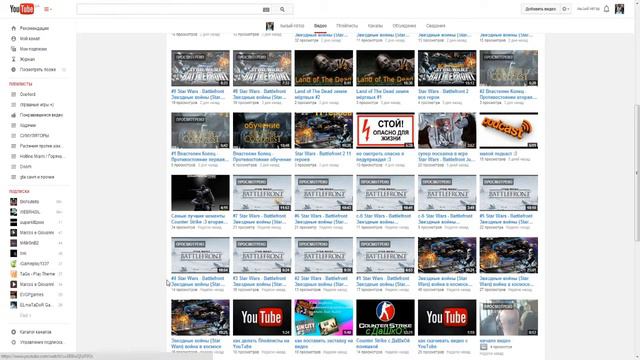Click the notifications bell icon
This screenshot has height=360, width=640.
[x=607, y=9]
